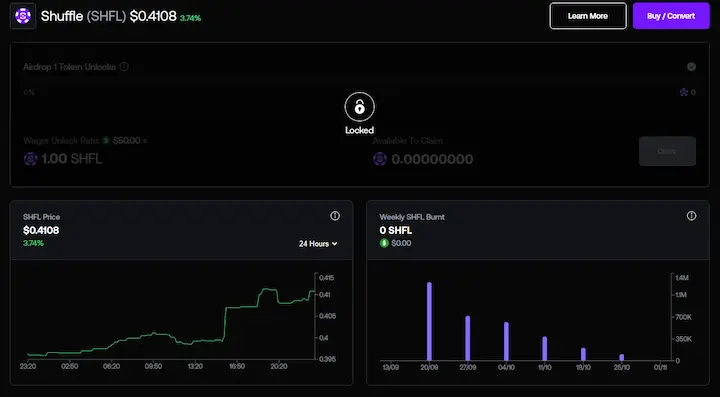The width and height of the screenshot is (720, 397).
Task: Click the 0 SHFL burnt value
Action: [396, 230]
